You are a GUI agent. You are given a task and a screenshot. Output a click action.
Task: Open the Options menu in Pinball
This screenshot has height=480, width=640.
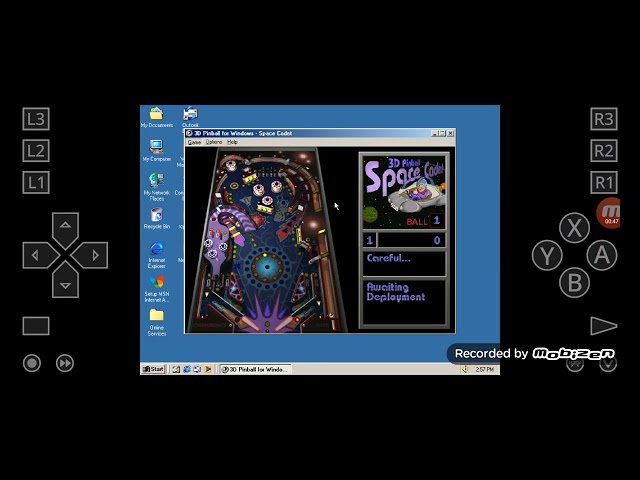point(214,142)
